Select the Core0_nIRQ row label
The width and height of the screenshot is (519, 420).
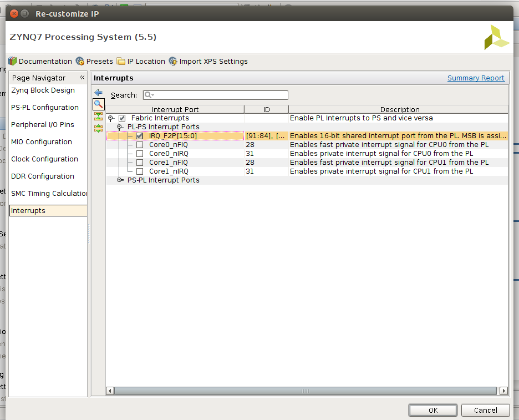click(x=169, y=154)
